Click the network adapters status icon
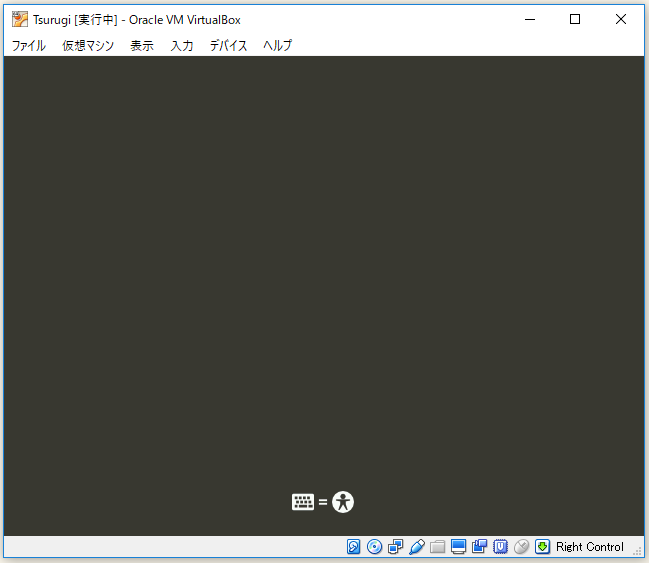Viewport: 649px width, 563px height. coord(395,546)
